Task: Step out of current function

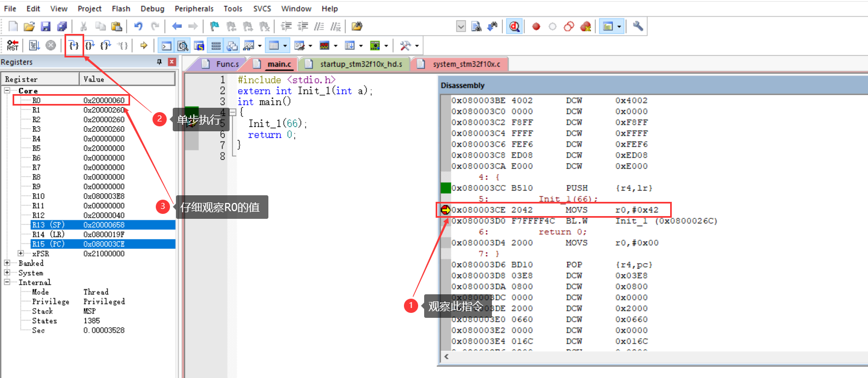Action: point(106,45)
